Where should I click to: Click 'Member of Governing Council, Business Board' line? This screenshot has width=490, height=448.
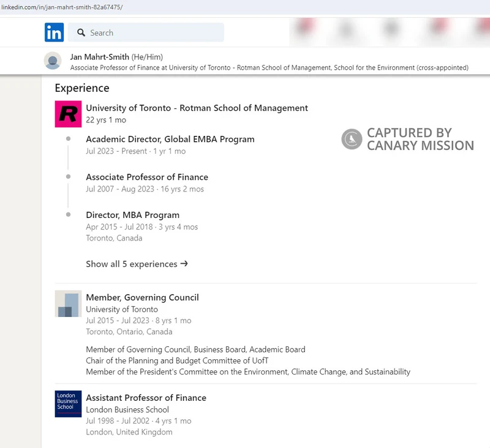(x=195, y=349)
